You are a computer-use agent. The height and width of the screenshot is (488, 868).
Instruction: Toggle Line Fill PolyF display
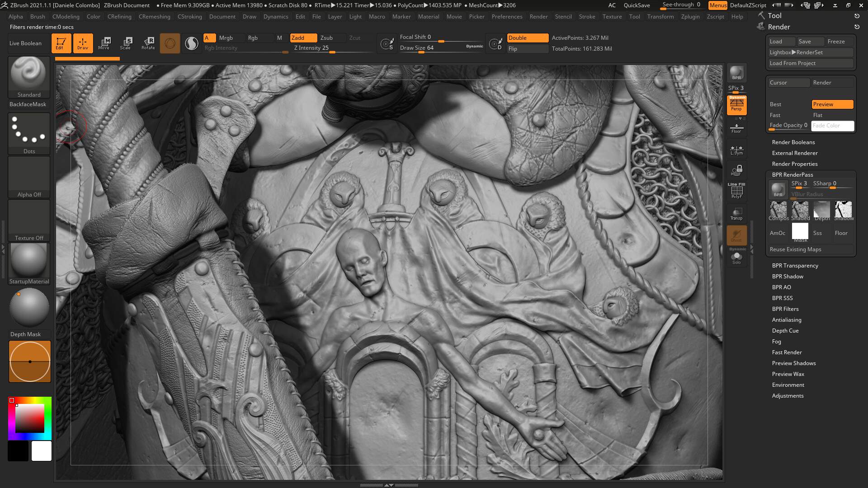click(736, 191)
